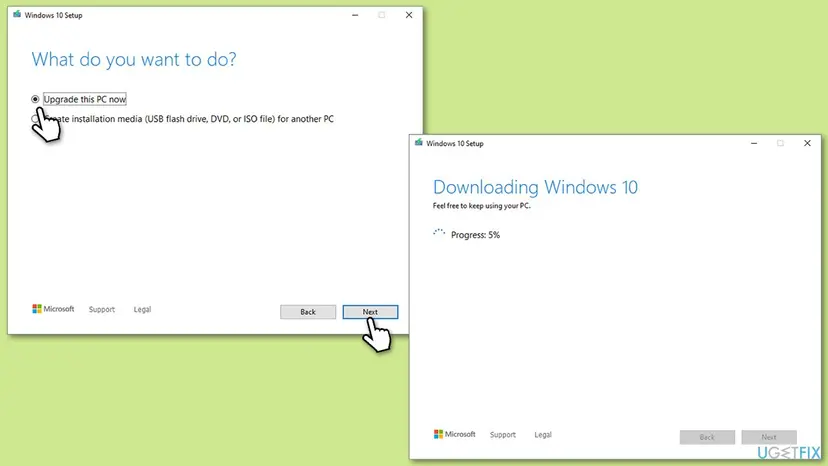This screenshot has height=466, width=828.
Task: Click the disabled Back button in the Downloading window
Action: click(x=707, y=437)
